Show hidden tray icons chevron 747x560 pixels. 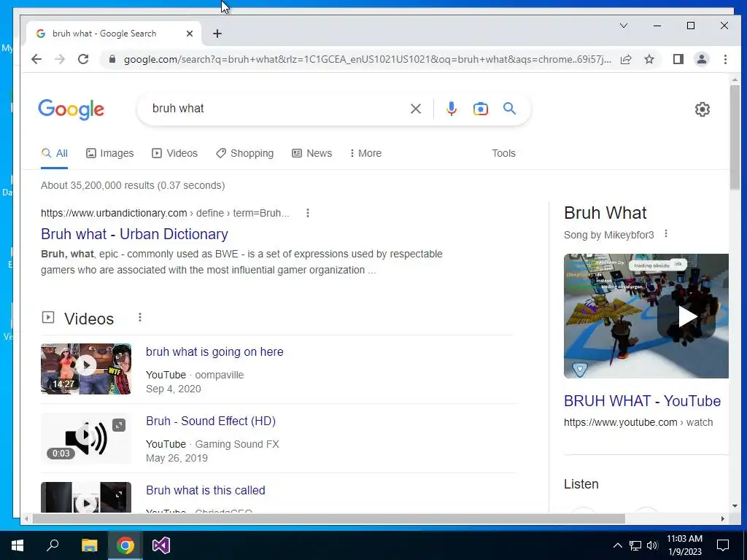pos(617,545)
